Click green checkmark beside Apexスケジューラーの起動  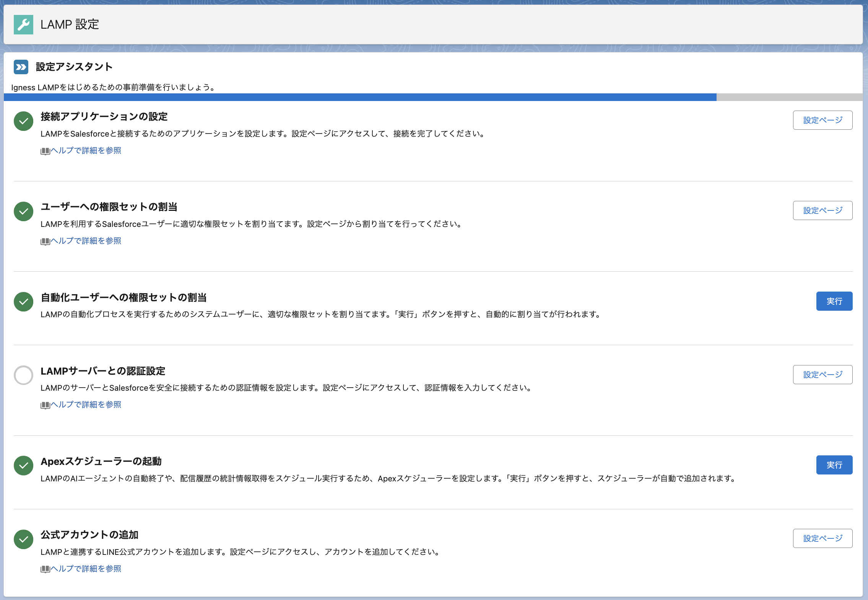pos(24,465)
